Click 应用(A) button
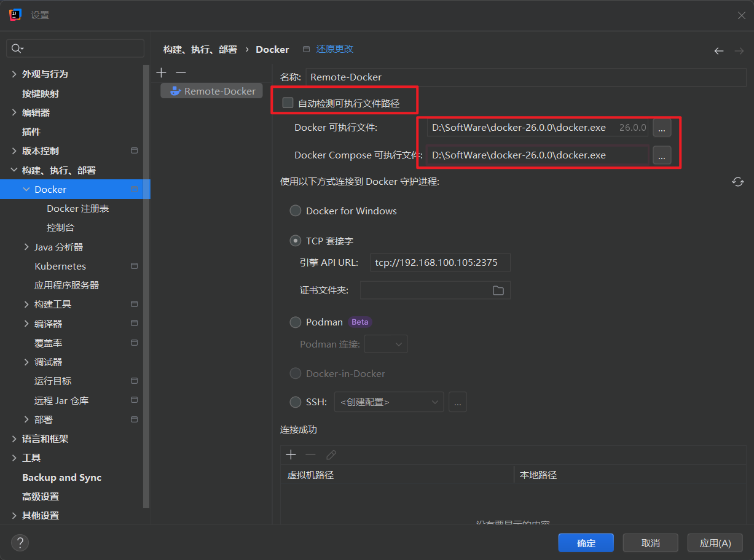This screenshot has height=560, width=754. point(715,543)
